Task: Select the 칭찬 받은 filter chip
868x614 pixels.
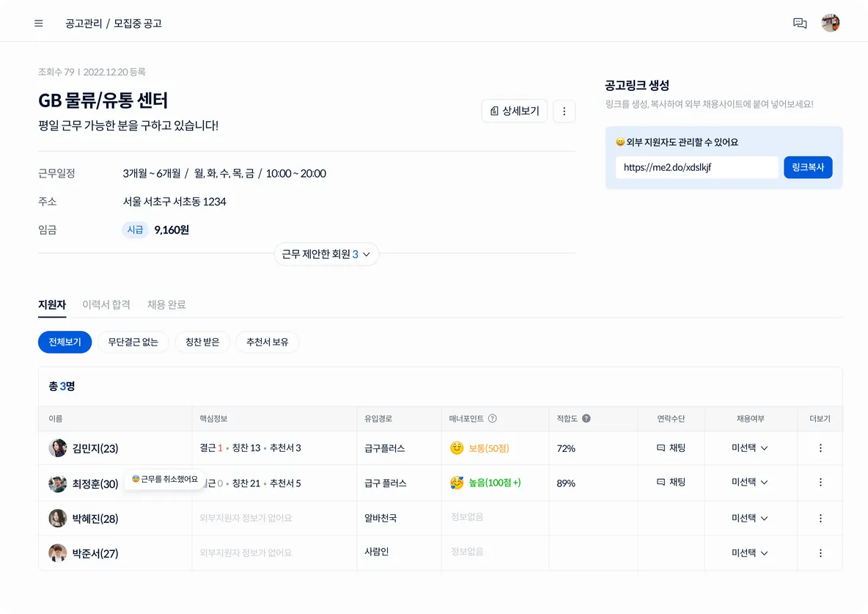Action: [202, 342]
